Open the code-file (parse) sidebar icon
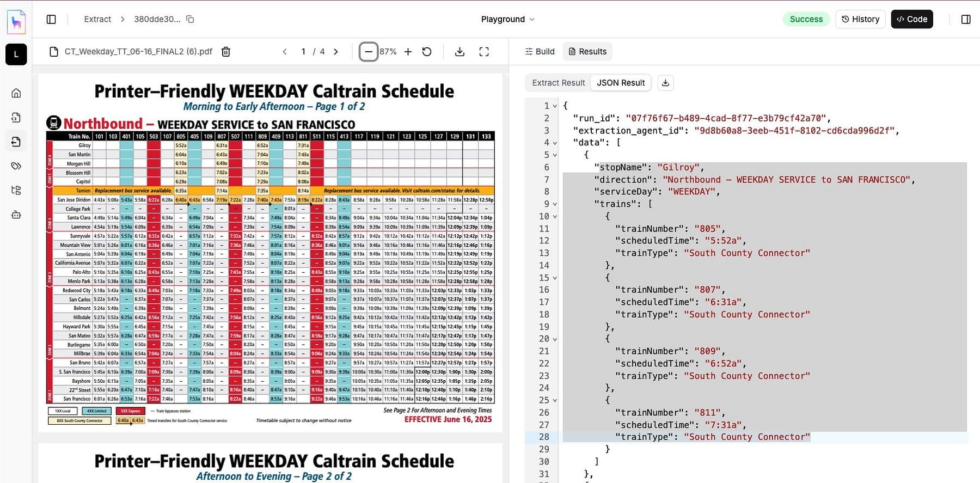Screen dimensions: 980x483 coord(16,118)
